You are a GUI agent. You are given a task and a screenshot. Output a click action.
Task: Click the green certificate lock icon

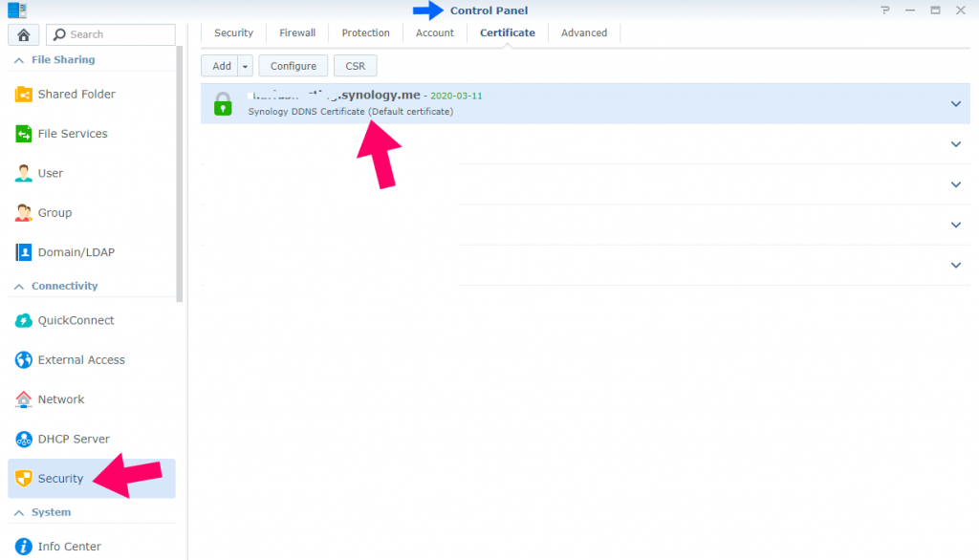tap(223, 103)
